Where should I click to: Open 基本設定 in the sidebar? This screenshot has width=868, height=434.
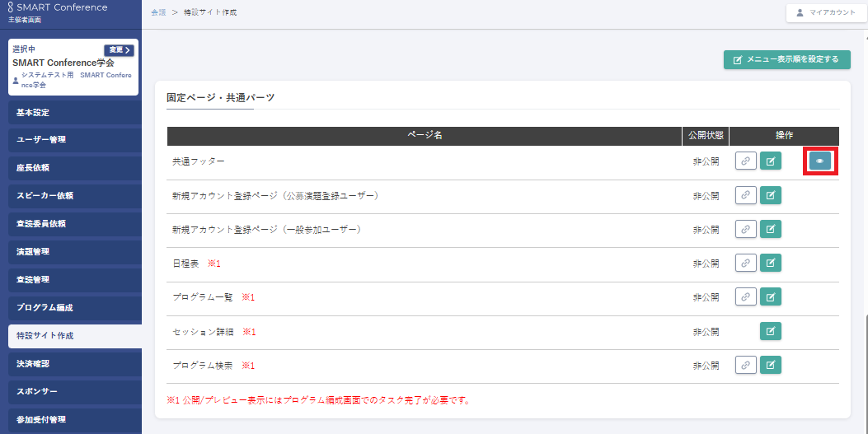pos(71,112)
